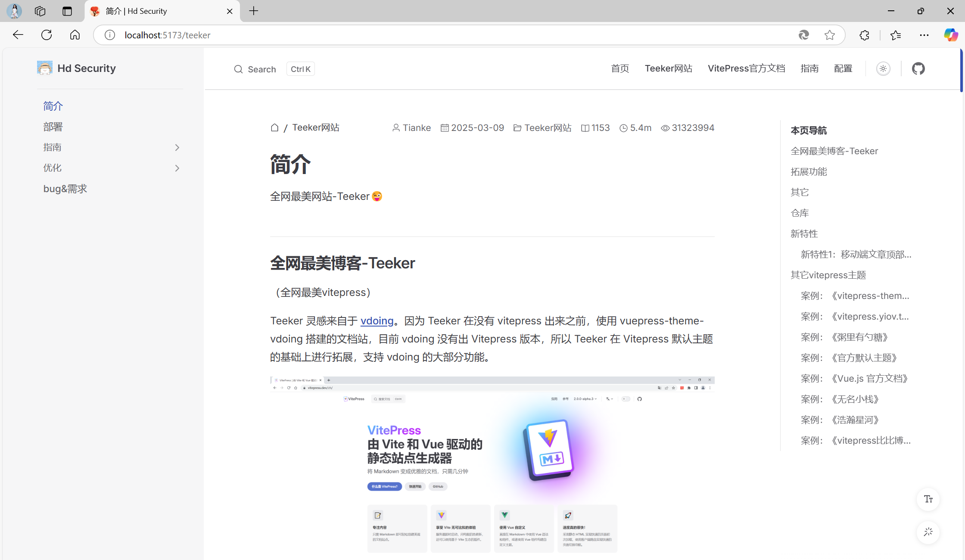Reload the page with refresh icon
Viewport: 965px width, 560px height.
point(47,35)
